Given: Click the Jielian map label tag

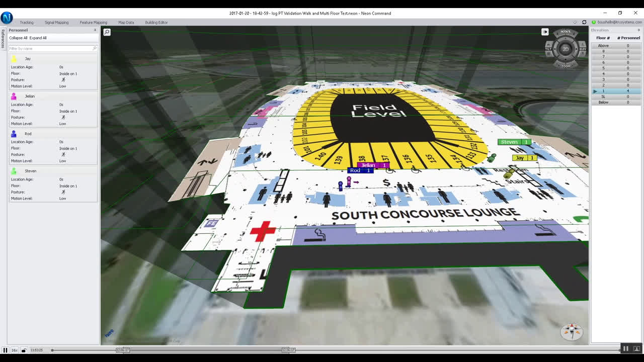Looking at the screenshot, I should [x=373, y=165].
